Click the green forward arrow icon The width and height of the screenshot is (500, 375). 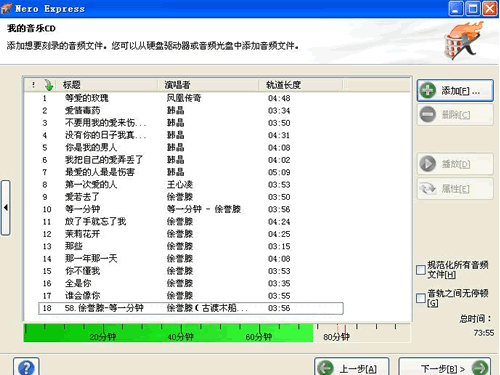(480, 368)
